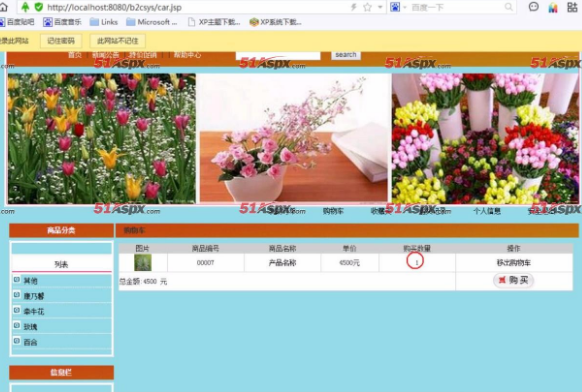
Task: Click the 列表 category header
Action: point(61,264)
